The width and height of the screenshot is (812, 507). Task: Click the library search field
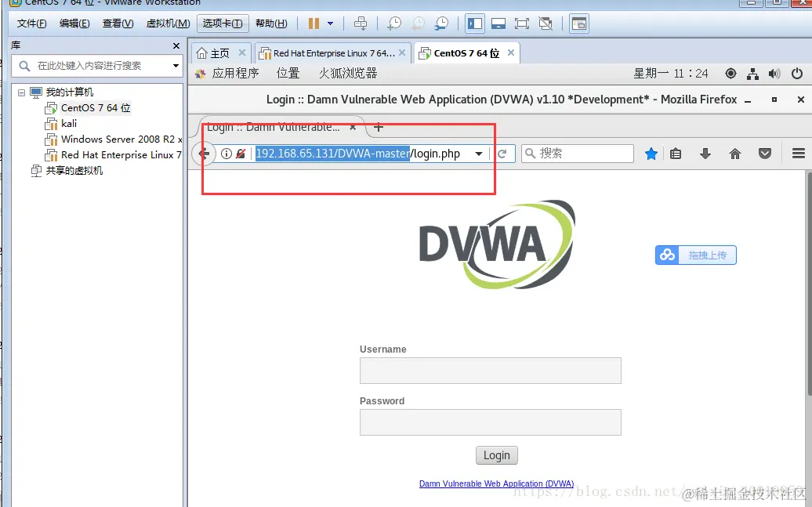point(96,66)
